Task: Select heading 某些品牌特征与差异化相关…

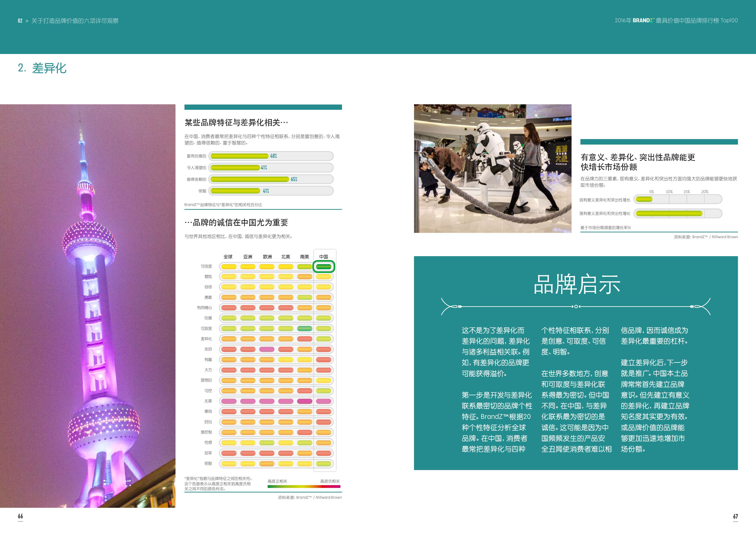Action: pos(236,123)
